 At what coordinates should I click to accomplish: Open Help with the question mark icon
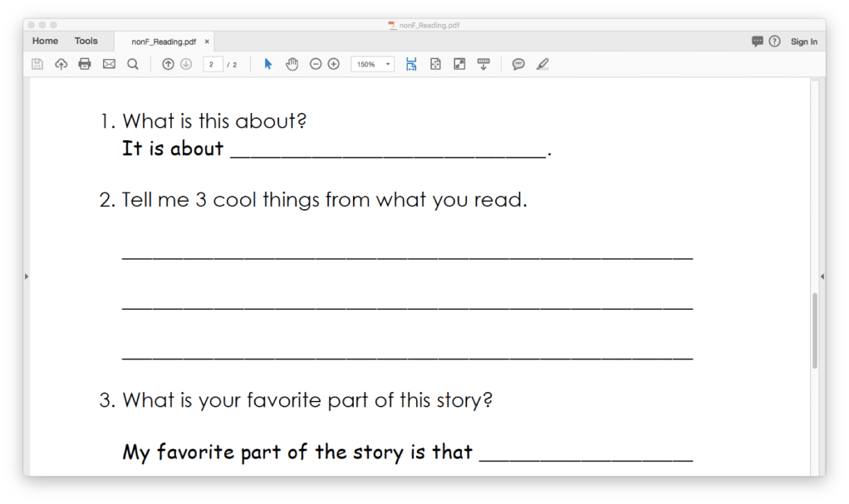pyautogui.click(x=775, y=41)
